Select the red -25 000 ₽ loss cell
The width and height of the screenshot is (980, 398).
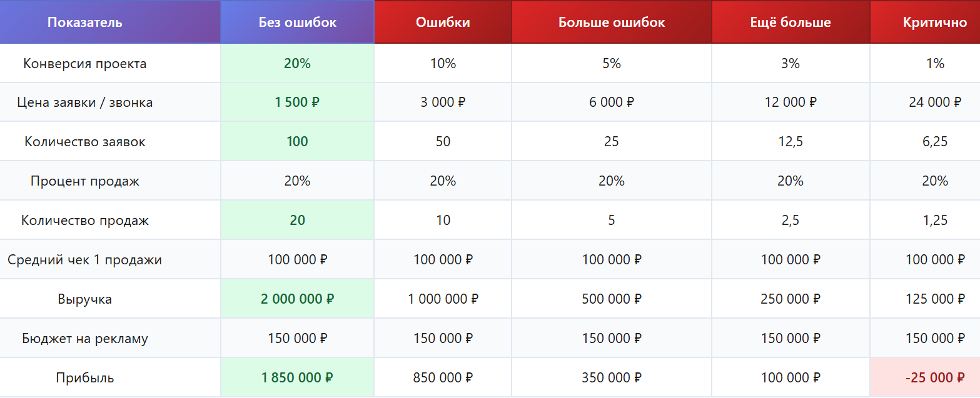point(934,378)
